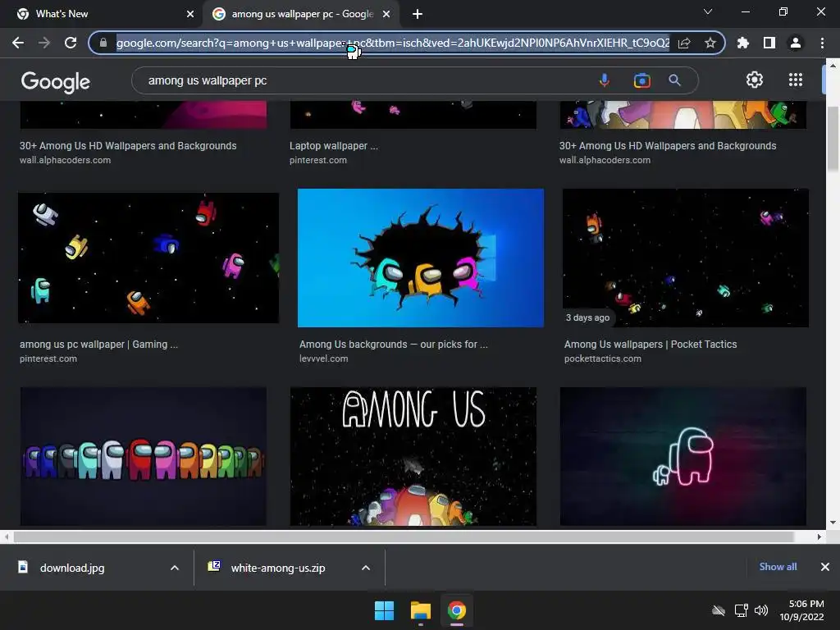
Task: Click the magnifier search button
Action: (x=674, y=80)
